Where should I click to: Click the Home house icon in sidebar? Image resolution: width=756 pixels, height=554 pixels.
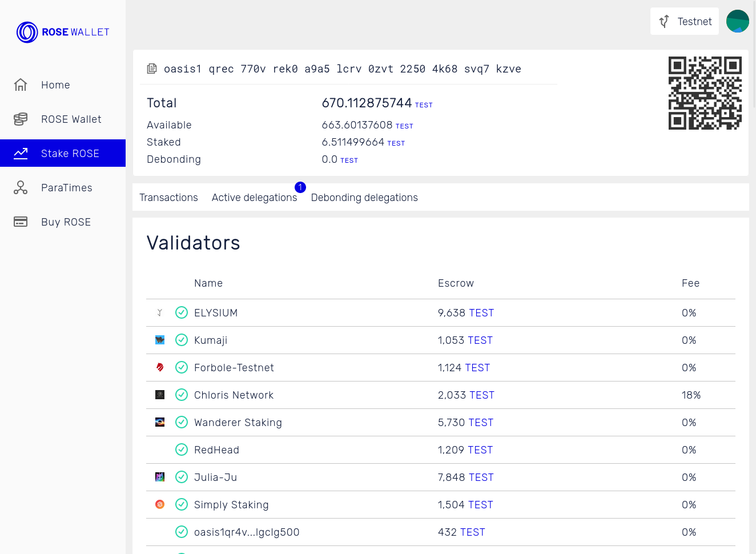point(21,85)
